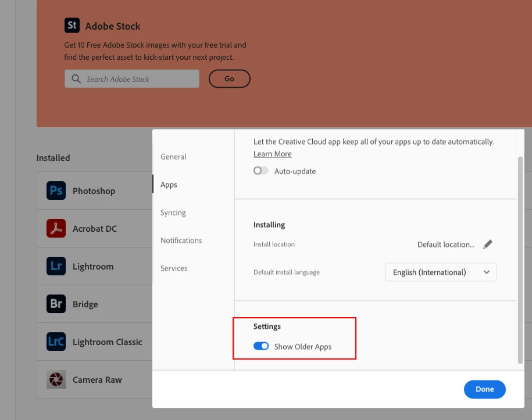This screenshot has height=420, width=532.
Task: Open the Notifications preferences tab
Action: [181, 240]
